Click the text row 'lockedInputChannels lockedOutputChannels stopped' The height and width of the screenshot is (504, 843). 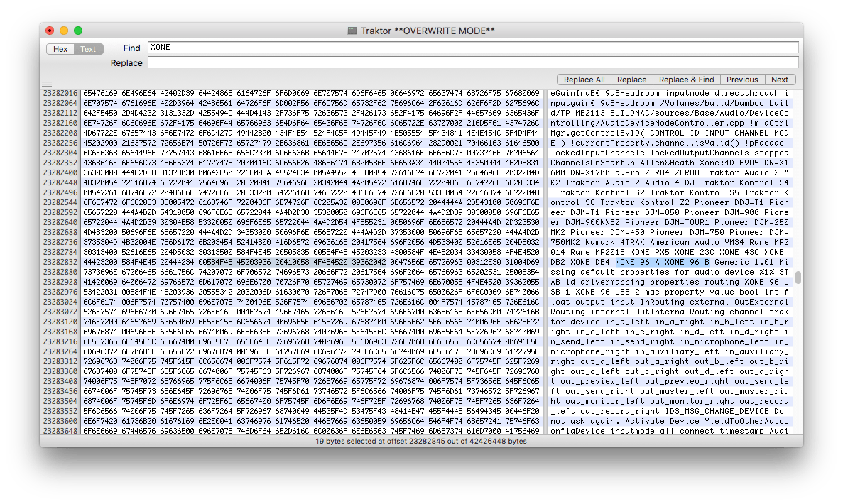tap(669, 153)
